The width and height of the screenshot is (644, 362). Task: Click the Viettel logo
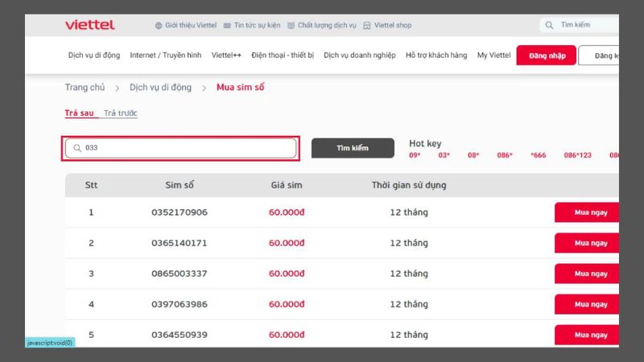(x=90, y=25)
